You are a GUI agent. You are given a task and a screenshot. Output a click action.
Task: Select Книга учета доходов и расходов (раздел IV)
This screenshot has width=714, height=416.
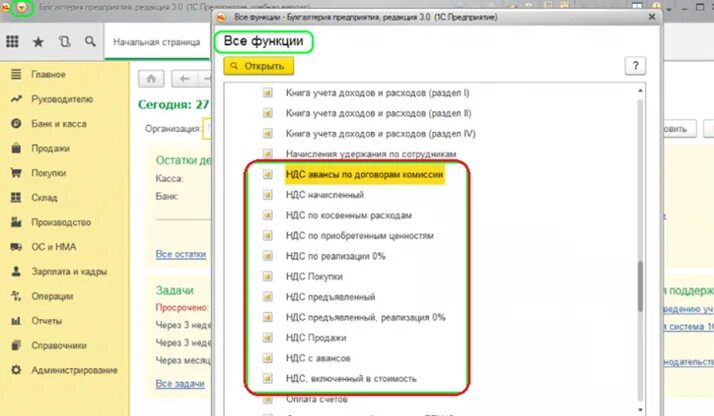coord(381,134)
